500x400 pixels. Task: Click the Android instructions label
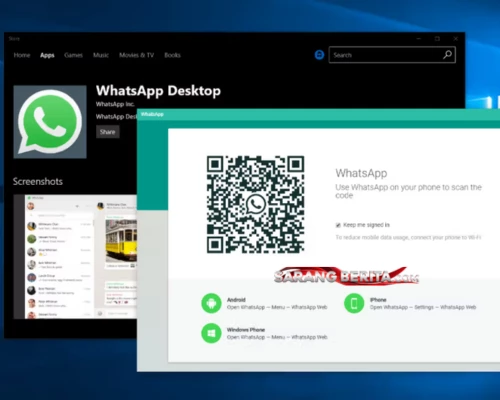coord(277,303)
